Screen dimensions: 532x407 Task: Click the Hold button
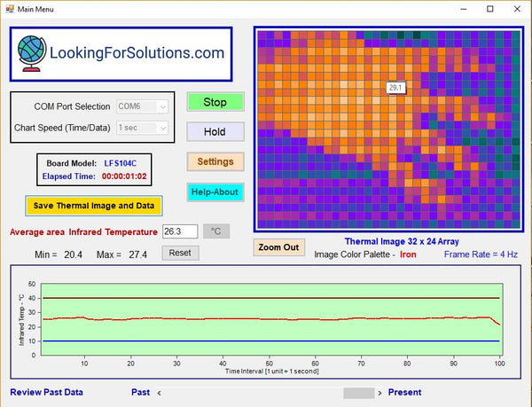point(215,131)
